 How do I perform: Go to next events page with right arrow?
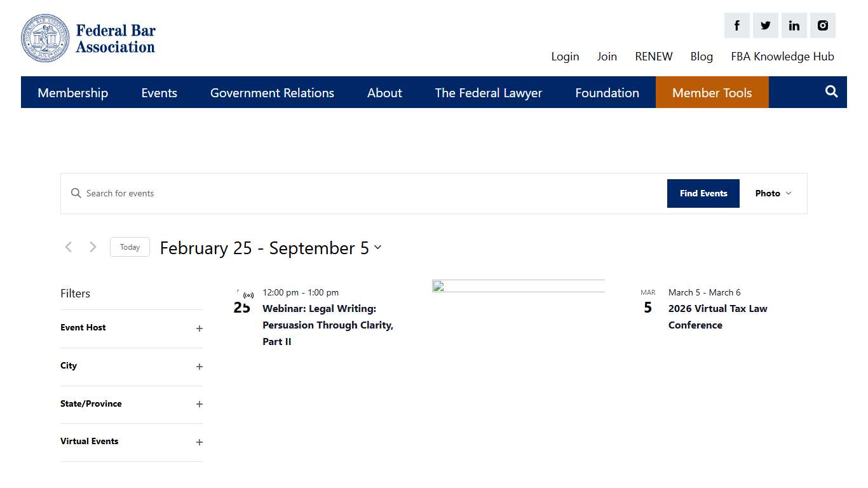tap(93, 247)
